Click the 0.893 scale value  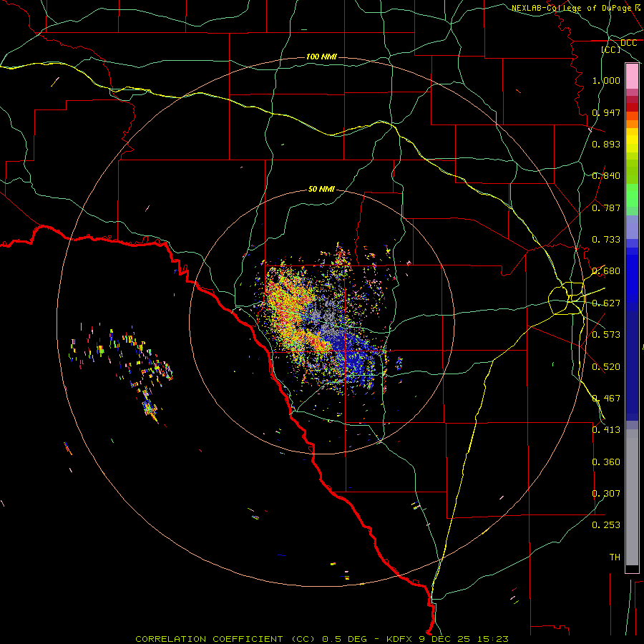606,144
